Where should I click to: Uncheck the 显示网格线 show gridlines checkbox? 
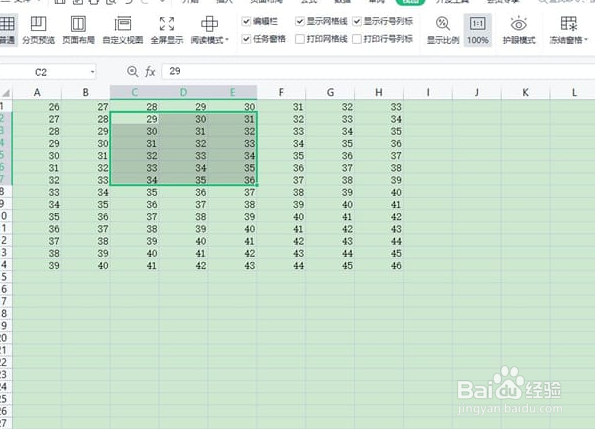point(300,21)
